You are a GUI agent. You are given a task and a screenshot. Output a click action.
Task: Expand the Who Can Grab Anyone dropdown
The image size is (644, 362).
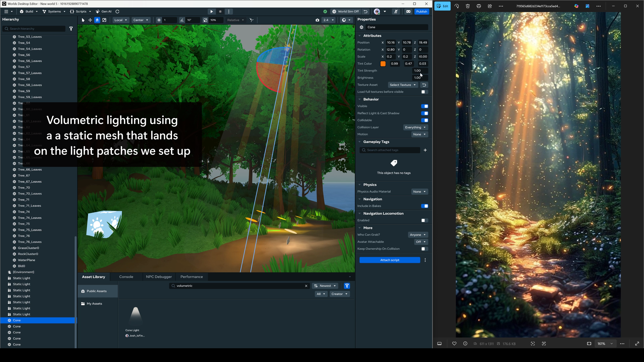click(x=418, y=235)
